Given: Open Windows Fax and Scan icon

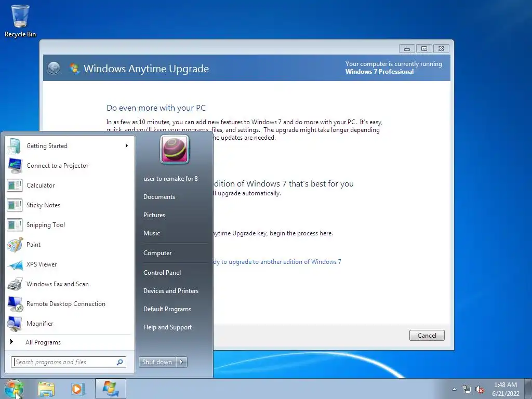Looking at the screenshot, I should [x=15, y=284].
